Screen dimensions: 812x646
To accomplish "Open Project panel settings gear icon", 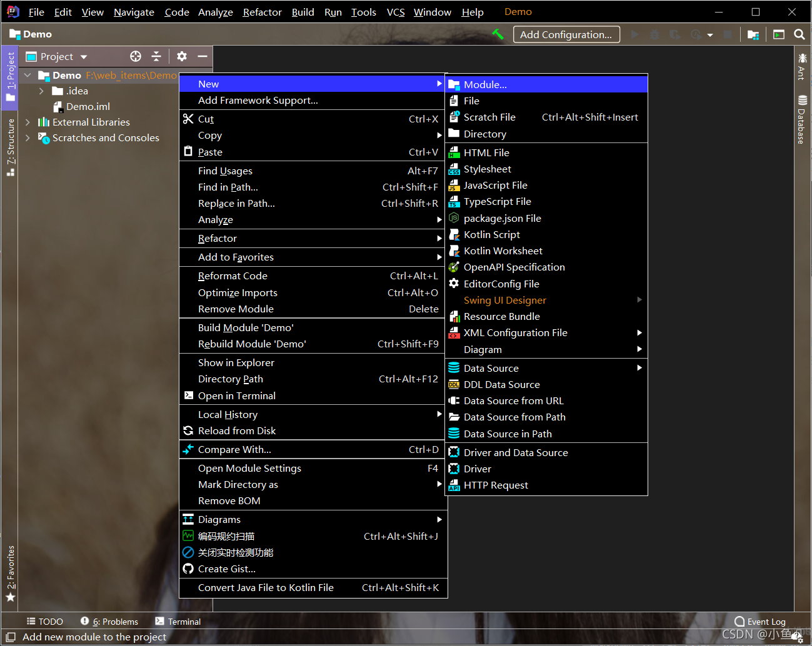I will pyautogui.click(x=182, y=56).
